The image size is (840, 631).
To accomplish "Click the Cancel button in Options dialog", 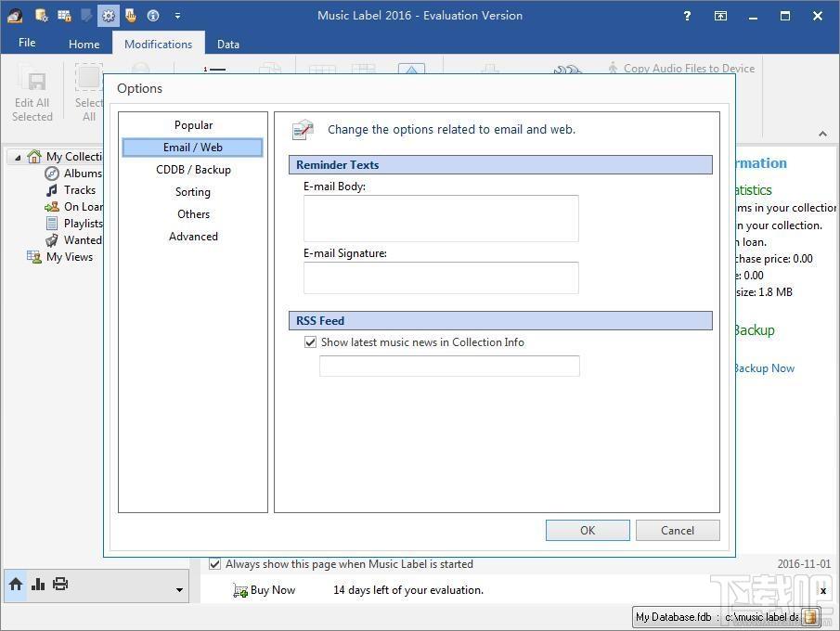I will pos(678,530).
